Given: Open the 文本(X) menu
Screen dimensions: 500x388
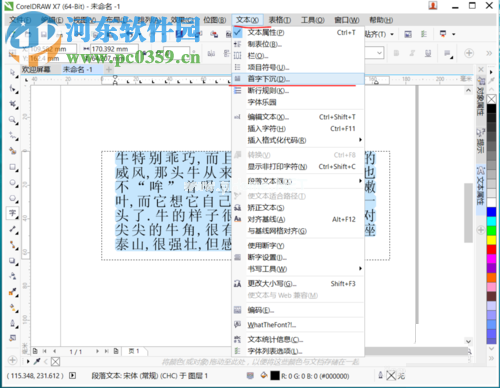Looking at the screenshot, I should (x=247, y=20).
